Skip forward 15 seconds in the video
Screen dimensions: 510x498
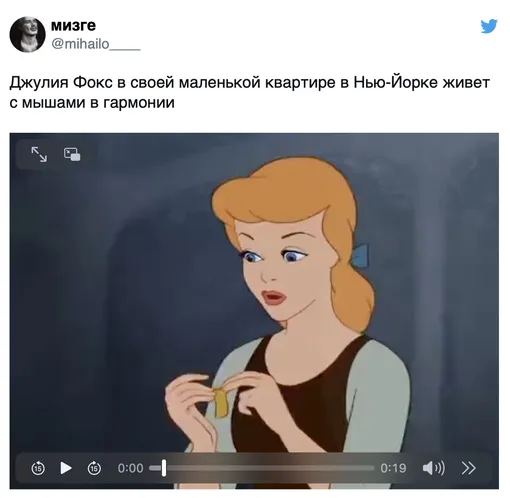pos(94,468)
